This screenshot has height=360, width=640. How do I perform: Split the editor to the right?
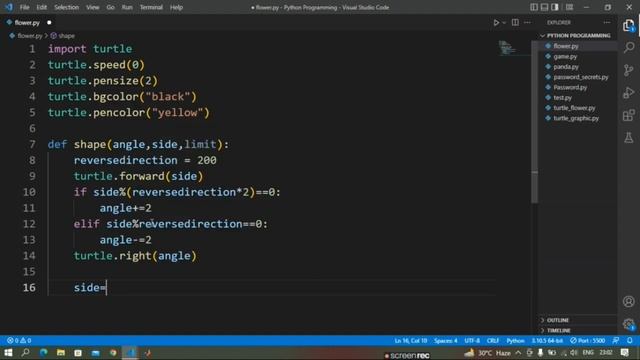tap(515, 22)
